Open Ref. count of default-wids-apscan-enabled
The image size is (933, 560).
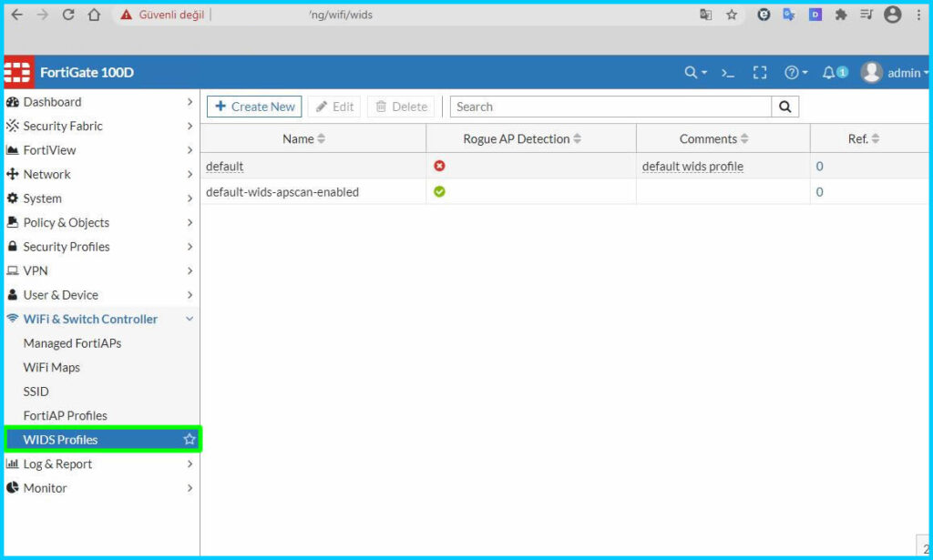coord(819,192)
